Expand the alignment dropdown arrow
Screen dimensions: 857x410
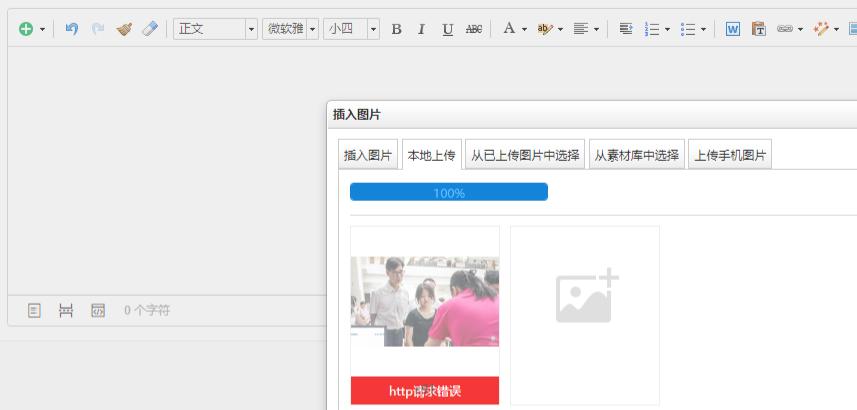click(x=596, y=30)
